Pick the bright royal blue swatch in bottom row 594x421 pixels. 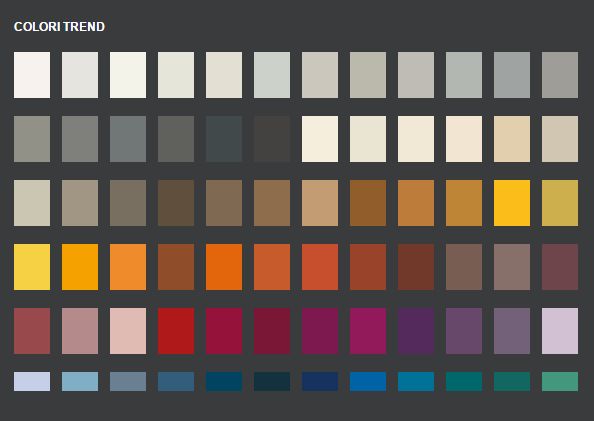368,381
